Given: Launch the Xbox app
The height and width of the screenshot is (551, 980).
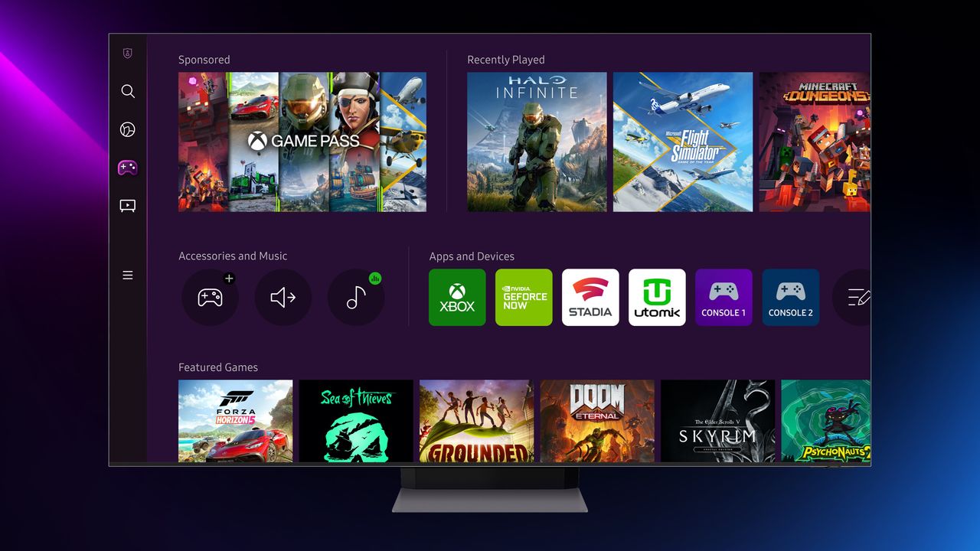Looking at the screenshot, I should [457, 298].
